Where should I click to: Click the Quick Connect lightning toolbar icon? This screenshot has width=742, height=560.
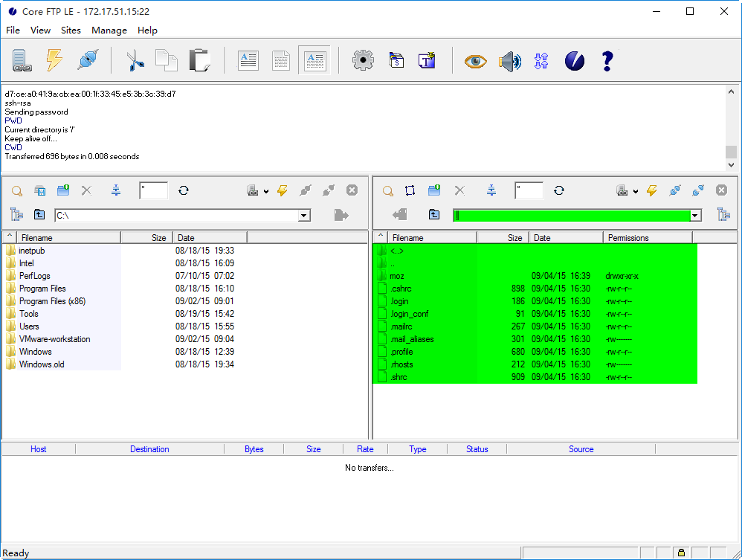tap(54, 60)
